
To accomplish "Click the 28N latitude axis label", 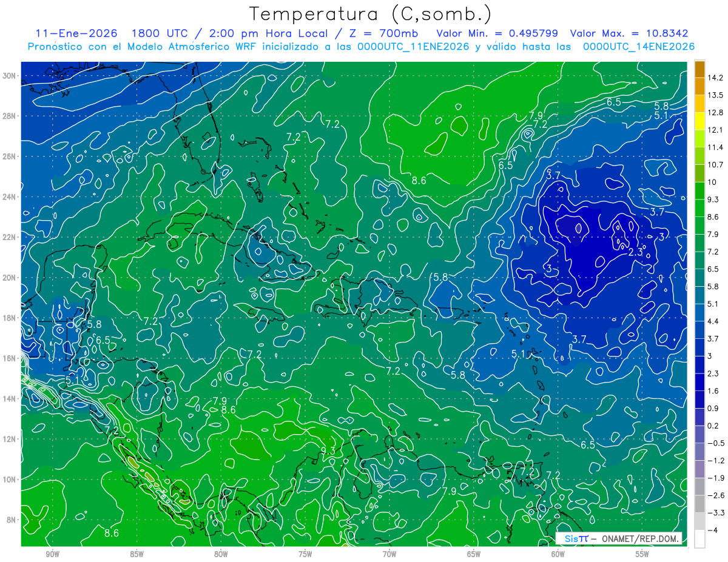I will pyautogui.click(x=10, y=116).
